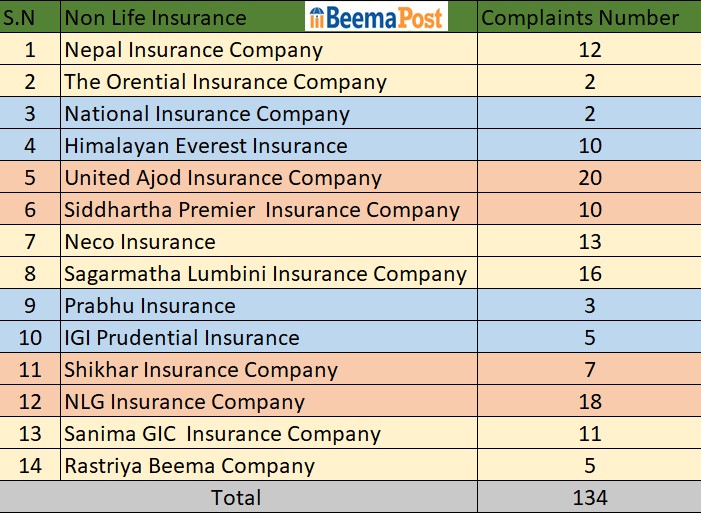Image resolution: width=701 pixels, height=513 pixels.
Task: Select the Nepal Insurance Company cell
Action: [x=193, y=50]
